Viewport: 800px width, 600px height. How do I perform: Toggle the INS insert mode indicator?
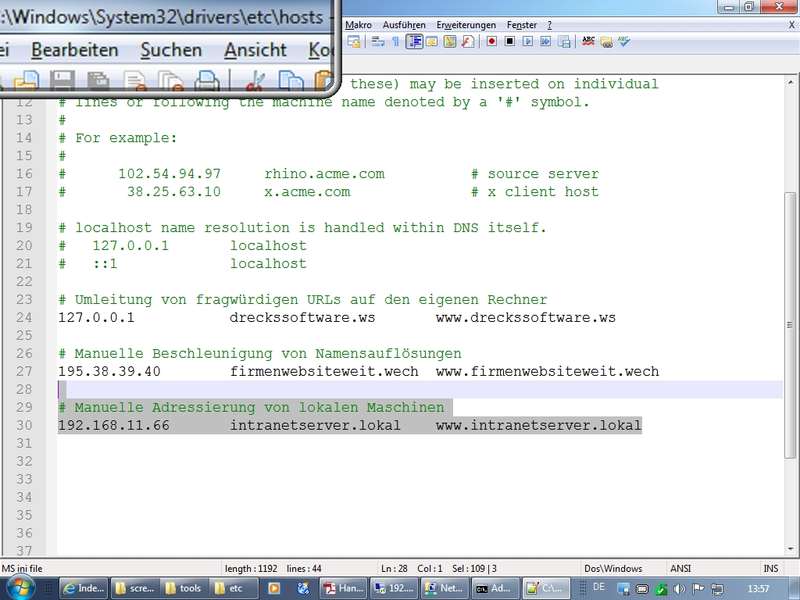(x=770, y=568)
